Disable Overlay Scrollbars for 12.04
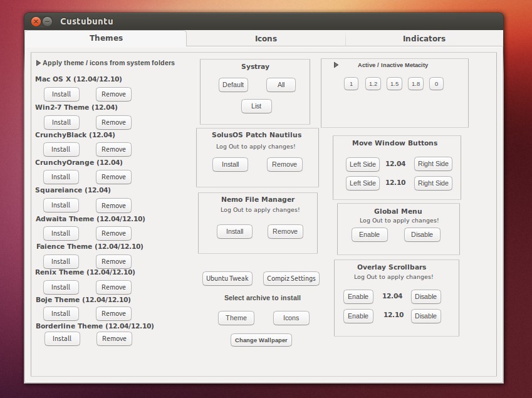 tap(426, 296)
